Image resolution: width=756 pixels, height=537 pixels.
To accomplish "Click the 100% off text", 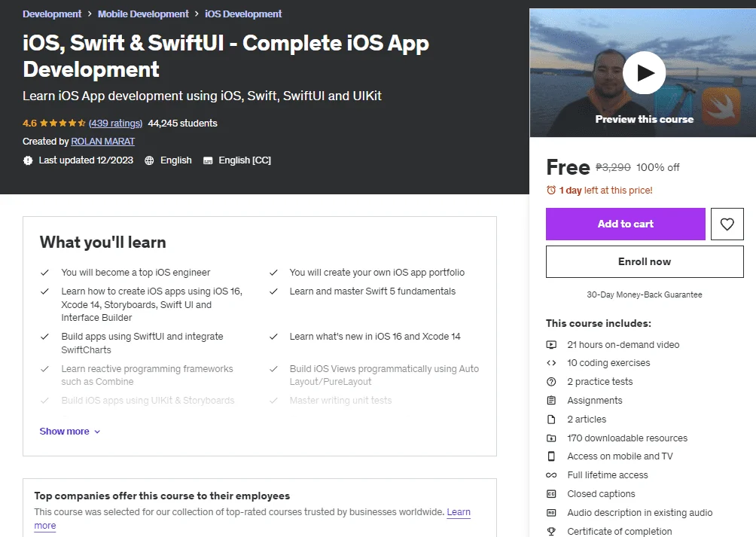I will pyautogui.click(x=657, y=167).
